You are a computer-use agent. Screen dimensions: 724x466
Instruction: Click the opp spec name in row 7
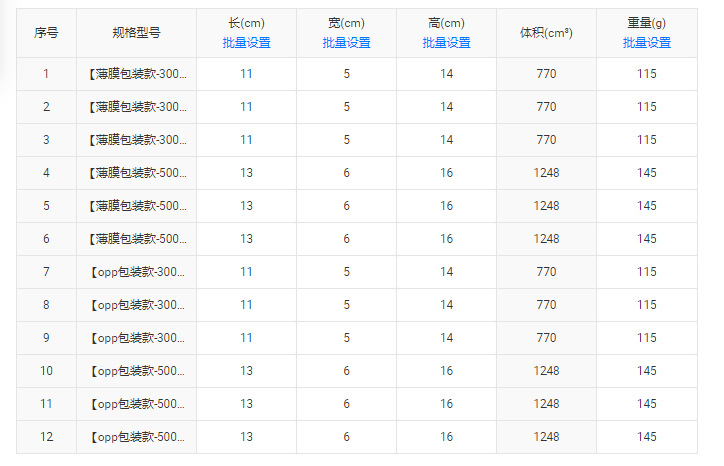click(x=137, y=272)
